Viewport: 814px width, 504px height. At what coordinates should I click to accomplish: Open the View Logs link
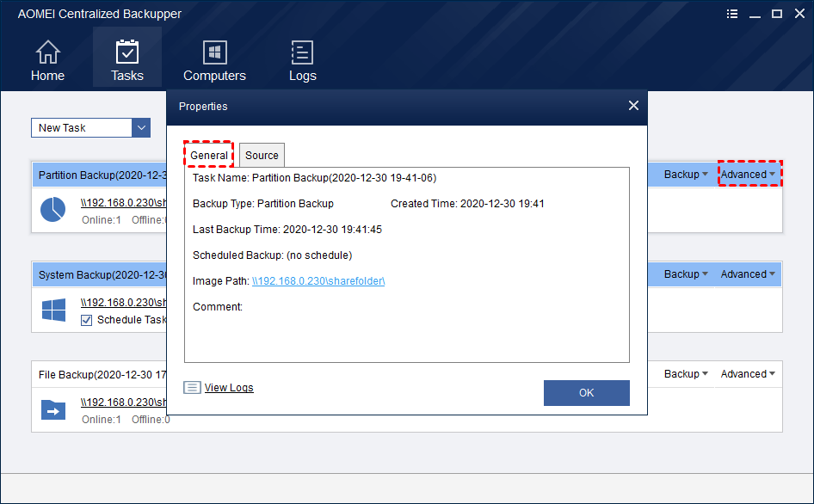(x=229, y=388)
